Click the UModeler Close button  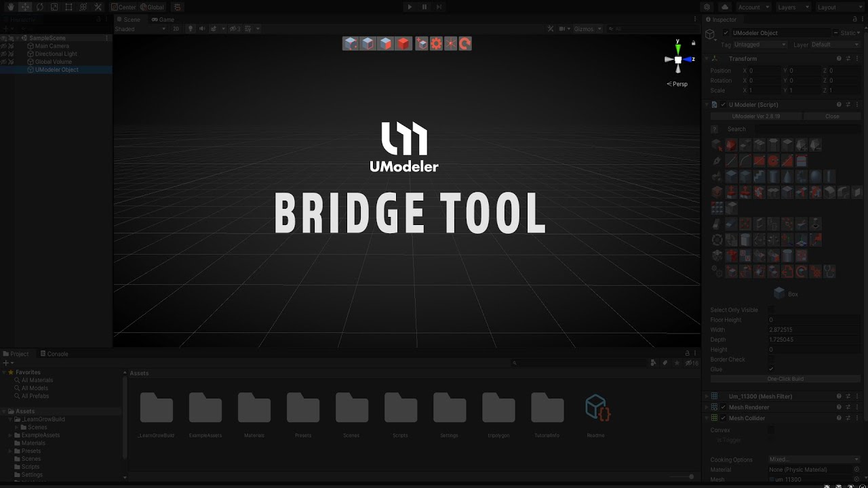[x=832, y=116]
